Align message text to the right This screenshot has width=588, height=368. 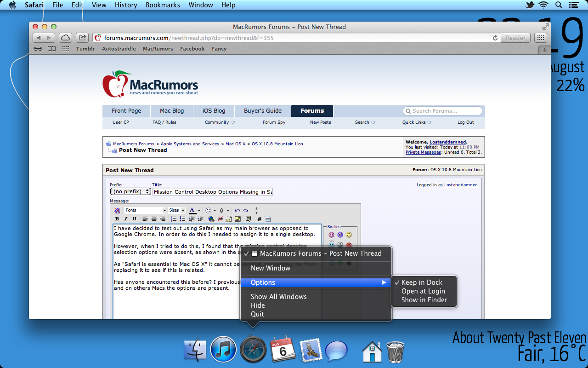point(163,219)
